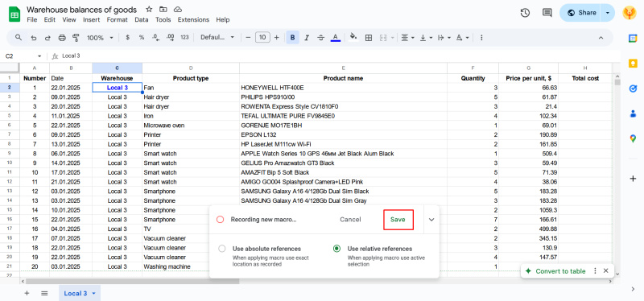Open the borders tool

[x=369, y=38]
